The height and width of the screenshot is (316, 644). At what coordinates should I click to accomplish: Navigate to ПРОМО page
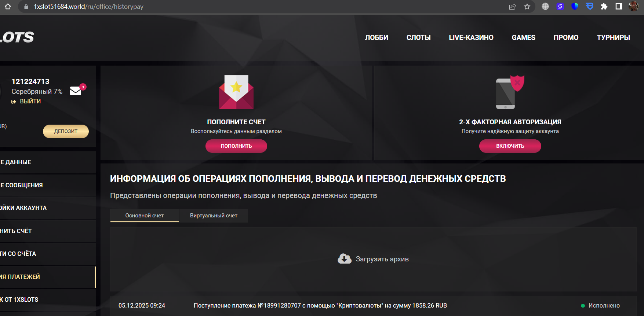tap(566, 37)
